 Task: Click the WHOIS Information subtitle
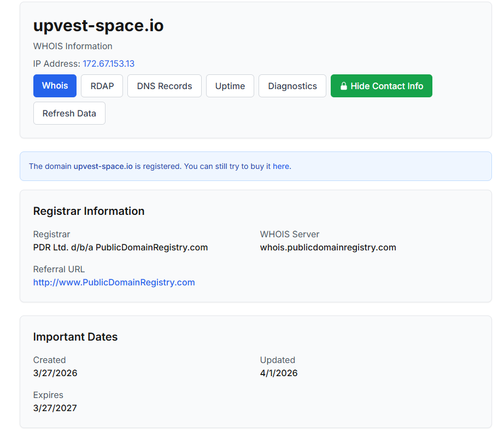(73, 46)
